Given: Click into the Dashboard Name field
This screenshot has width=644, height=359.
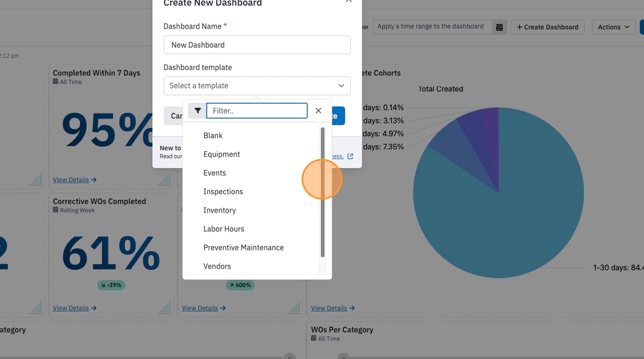Looking at the screenshot, I should tap(257, 45).
